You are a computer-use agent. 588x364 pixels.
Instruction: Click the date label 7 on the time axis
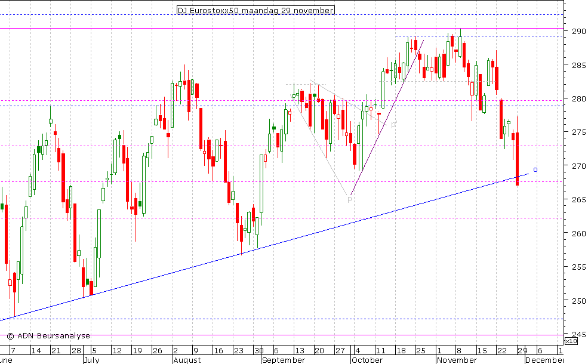tap(13, 350)
